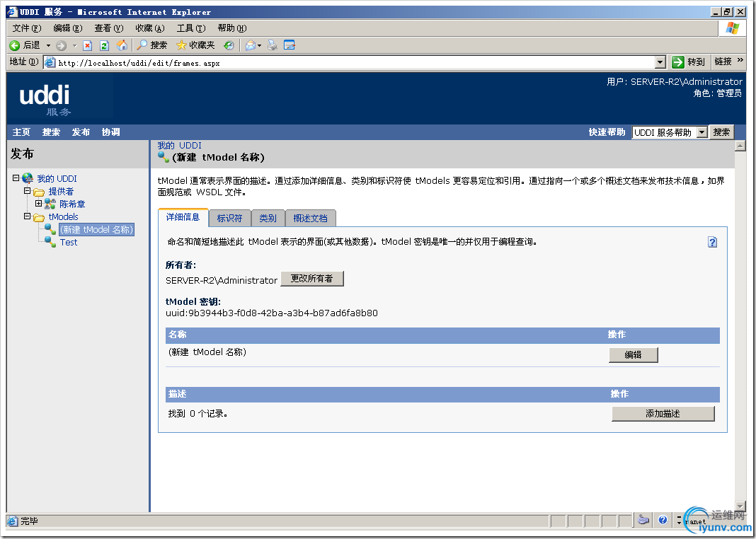Click the tModel icon beside Test
This screenshot has height=539, width=756.
click(x=50, y=242)
